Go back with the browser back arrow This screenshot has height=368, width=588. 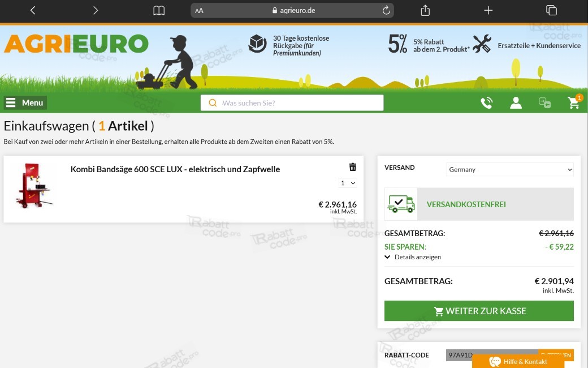click(33, 11)
